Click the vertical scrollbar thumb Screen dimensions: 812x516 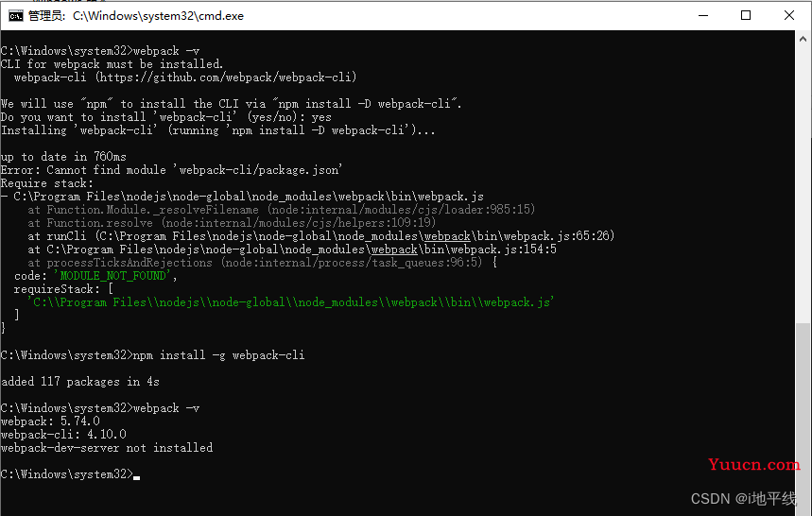pos(803,414)
